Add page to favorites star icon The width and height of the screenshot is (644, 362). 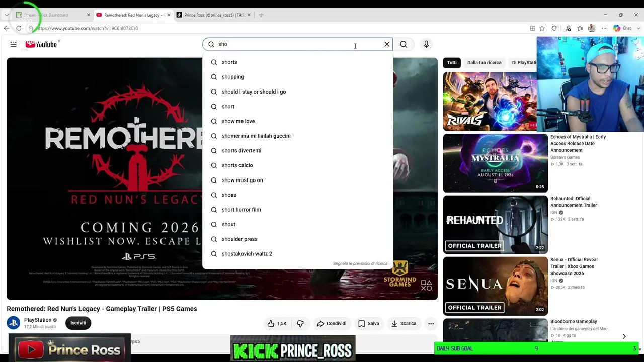pyautogui.click(x=542, y=28)
